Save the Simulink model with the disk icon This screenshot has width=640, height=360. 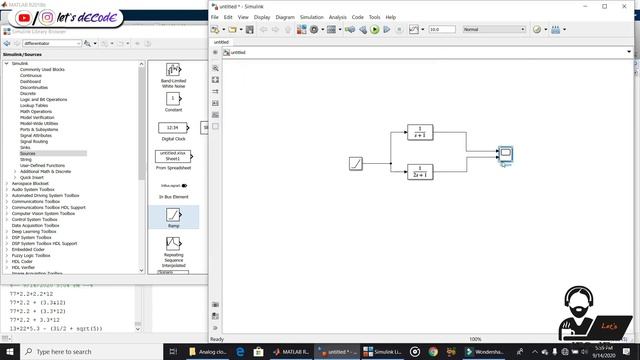pyautogui.click(x=249, y=29)
